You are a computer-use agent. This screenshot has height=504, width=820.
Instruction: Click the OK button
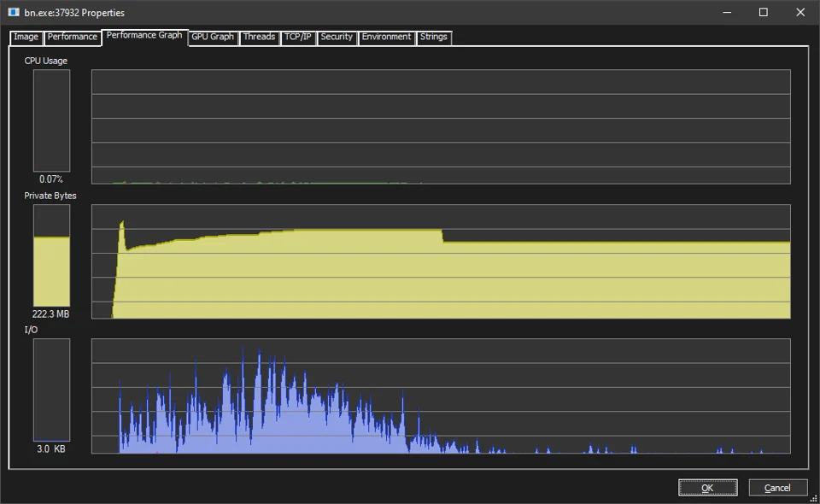click(707, 487)
